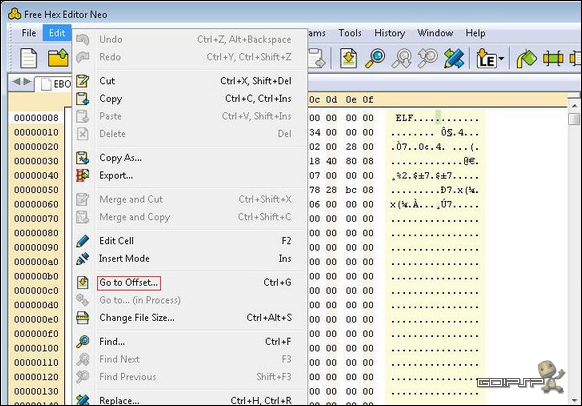This screenshot has height=406, width=582.
Task: Choose Find Previous from Edit menu
Action: [x=189, y=377]
